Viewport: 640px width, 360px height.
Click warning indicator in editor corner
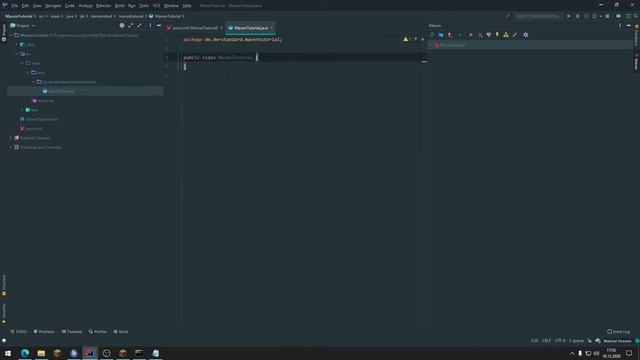[405, 40]
